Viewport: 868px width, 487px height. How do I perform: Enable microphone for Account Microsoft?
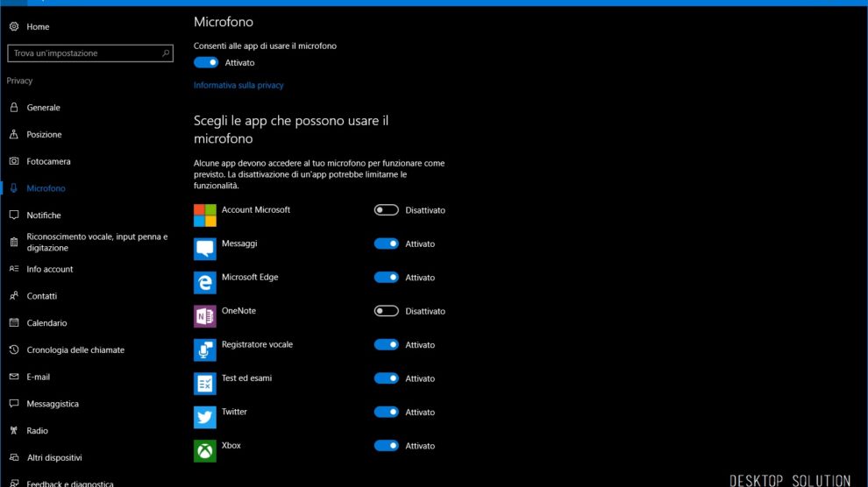point(386,210)
